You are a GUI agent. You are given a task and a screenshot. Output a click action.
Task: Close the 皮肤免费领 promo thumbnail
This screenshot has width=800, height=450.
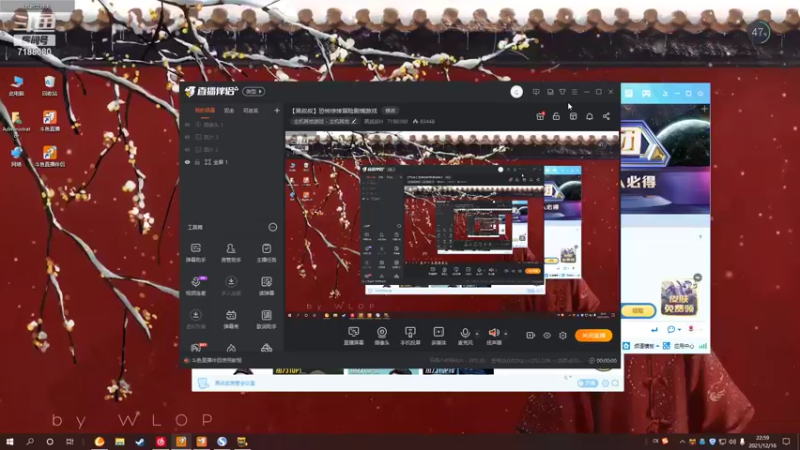(x=697, y=278)
